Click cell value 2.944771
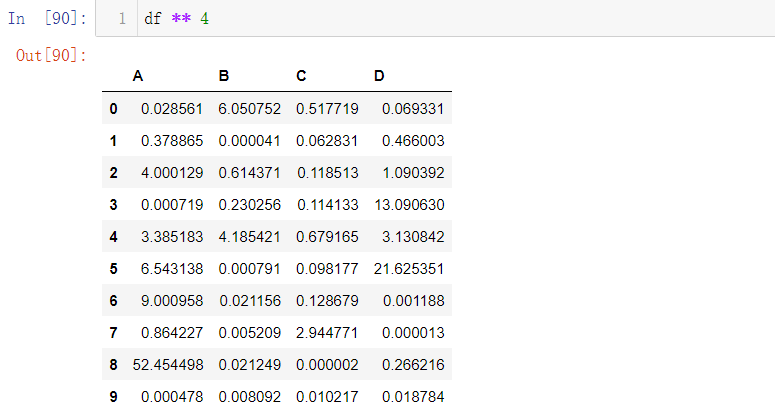 (x=327, y=333)
